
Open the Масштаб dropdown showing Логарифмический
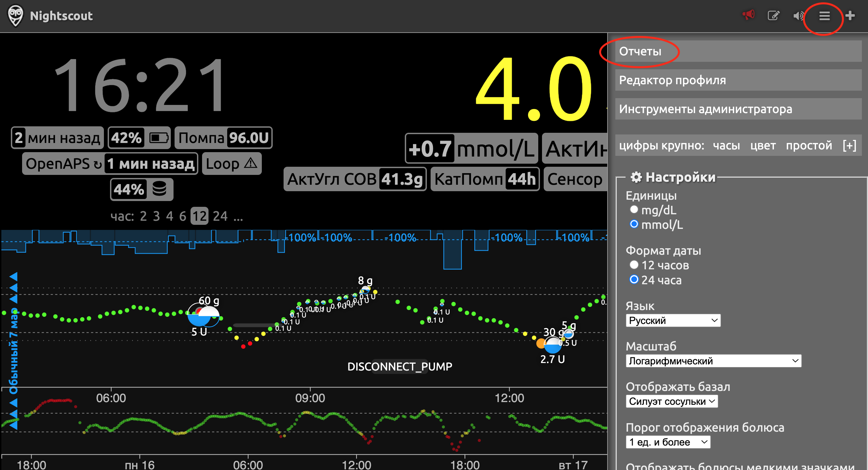pos(713,361)
